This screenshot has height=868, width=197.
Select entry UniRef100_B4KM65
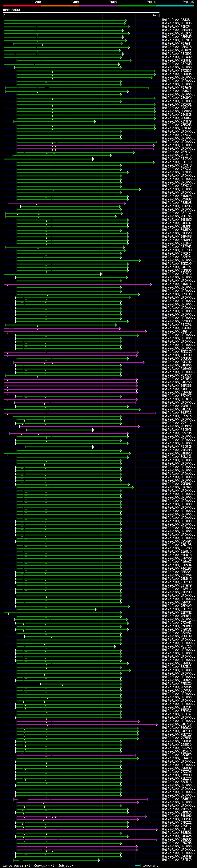177,220
